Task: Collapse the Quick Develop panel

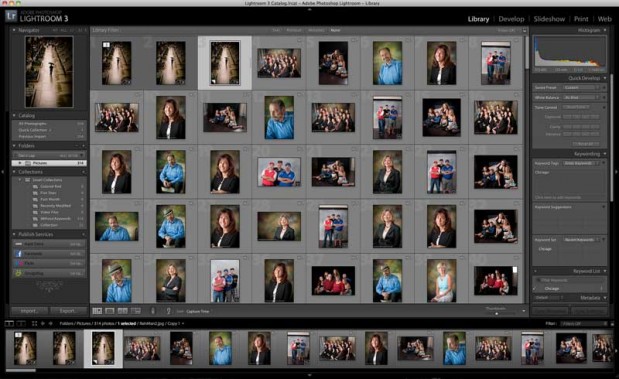Action: [605, 78]
